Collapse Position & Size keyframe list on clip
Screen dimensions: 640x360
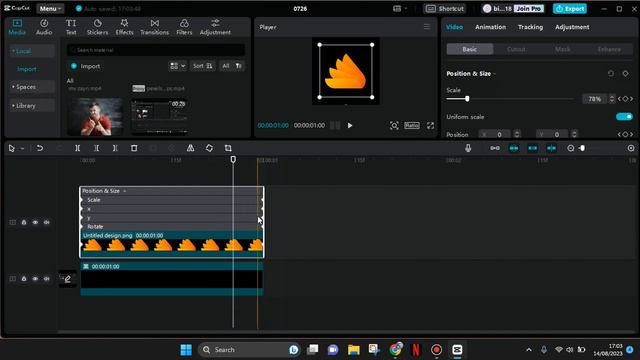pyautogui.click(x=124, y=191)
